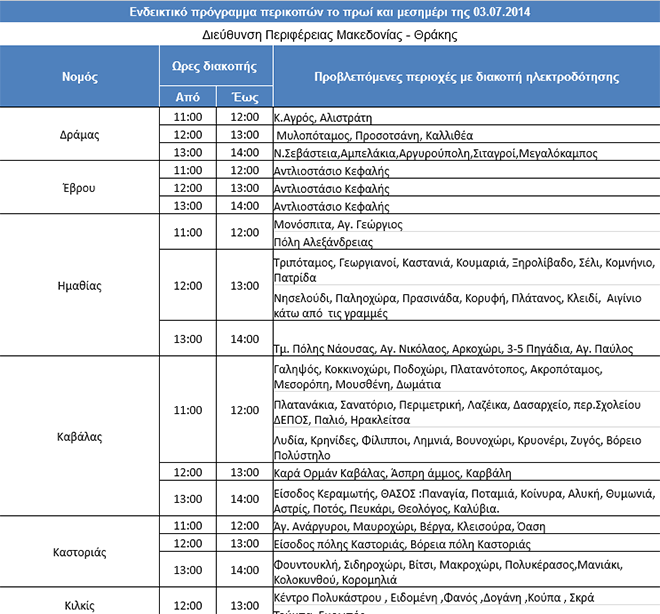The height and width of the screenshot is (614, 660).
Task: Click the 'Νομός' column header
Action: coord(79,77)
